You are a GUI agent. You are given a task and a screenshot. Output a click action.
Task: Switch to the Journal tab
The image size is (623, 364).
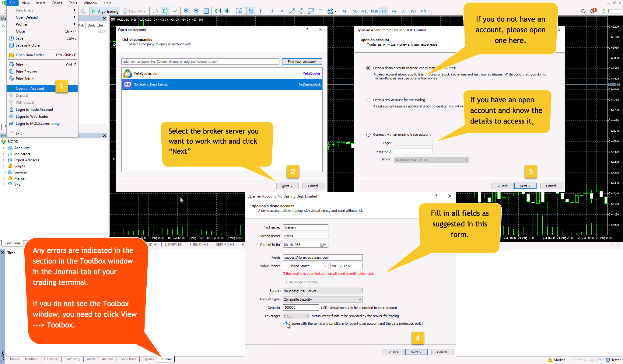tap(166, 359)
